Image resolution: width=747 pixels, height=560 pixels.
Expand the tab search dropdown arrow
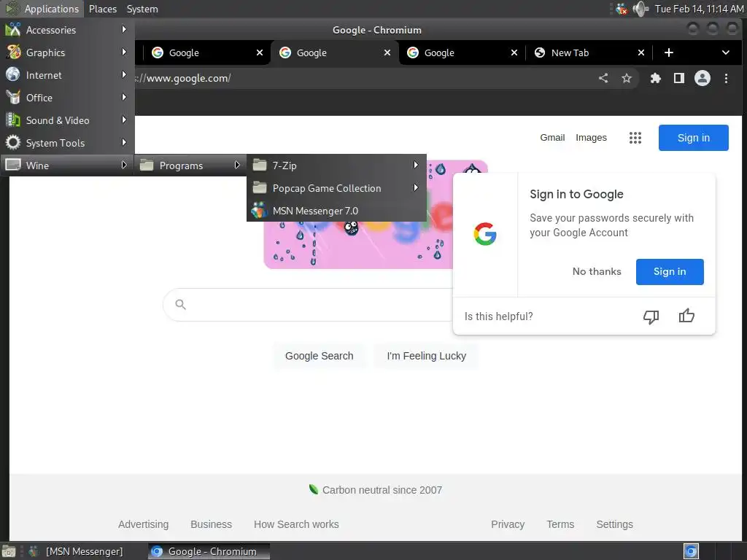726,52
